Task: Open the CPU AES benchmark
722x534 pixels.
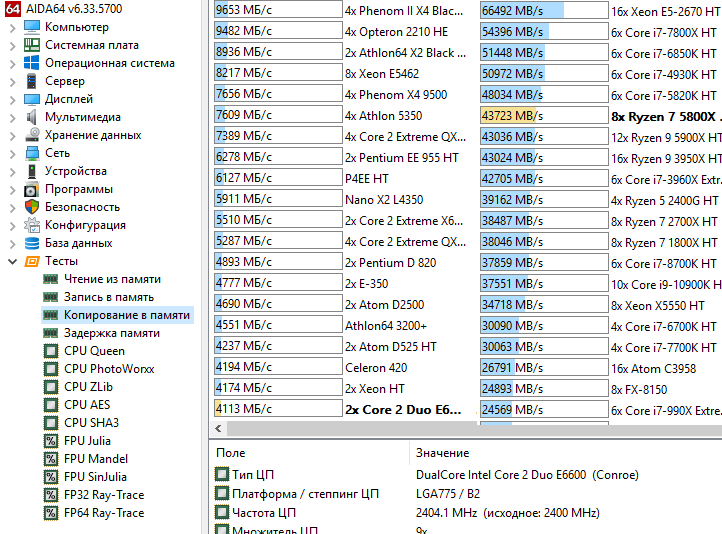Action: [x=87, y=405]
